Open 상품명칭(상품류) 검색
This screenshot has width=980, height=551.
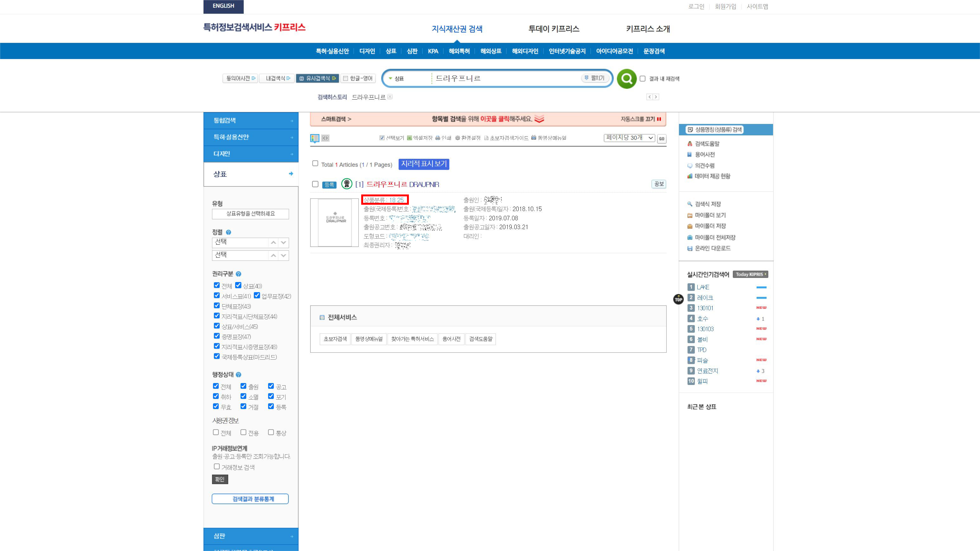[x=715, y=130]
